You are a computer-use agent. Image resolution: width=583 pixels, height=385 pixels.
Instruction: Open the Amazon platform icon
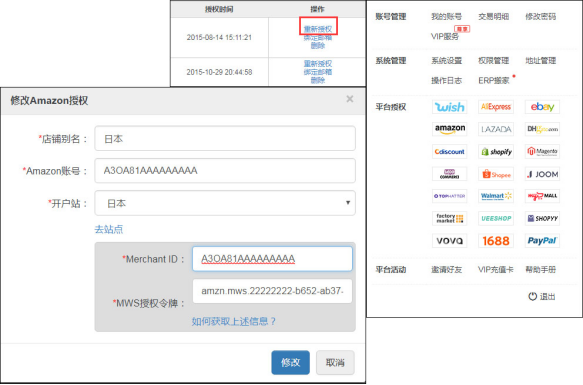pos(450,129)
